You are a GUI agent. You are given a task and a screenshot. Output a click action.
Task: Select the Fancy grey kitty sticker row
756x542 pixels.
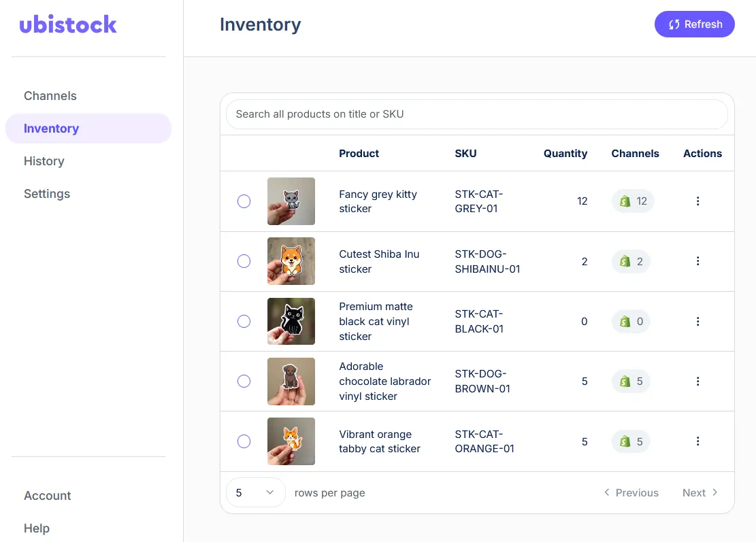pyautogui.click(x=244, y=201)
